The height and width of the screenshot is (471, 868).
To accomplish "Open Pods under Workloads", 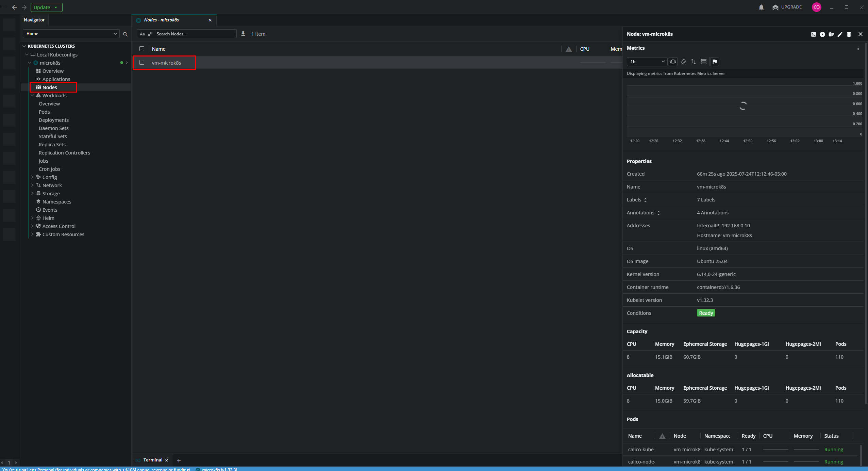I will 44,112.
